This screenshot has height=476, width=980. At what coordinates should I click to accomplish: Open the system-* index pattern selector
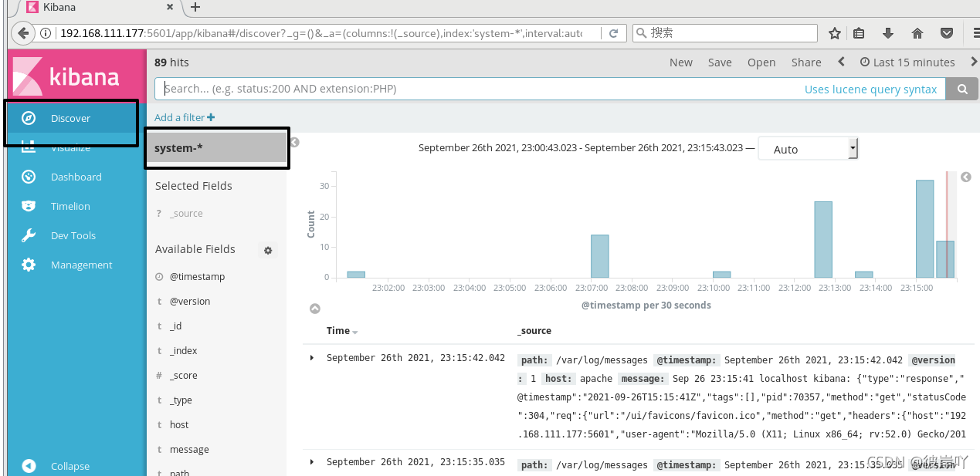215,148
